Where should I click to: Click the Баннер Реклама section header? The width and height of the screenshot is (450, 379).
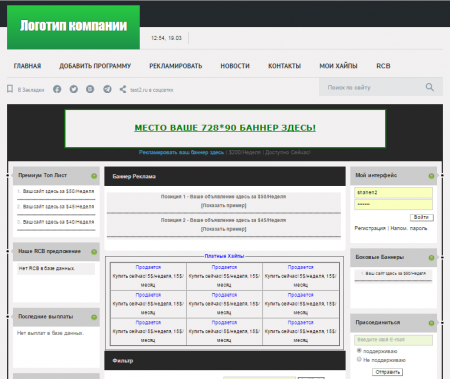point(225,176)
